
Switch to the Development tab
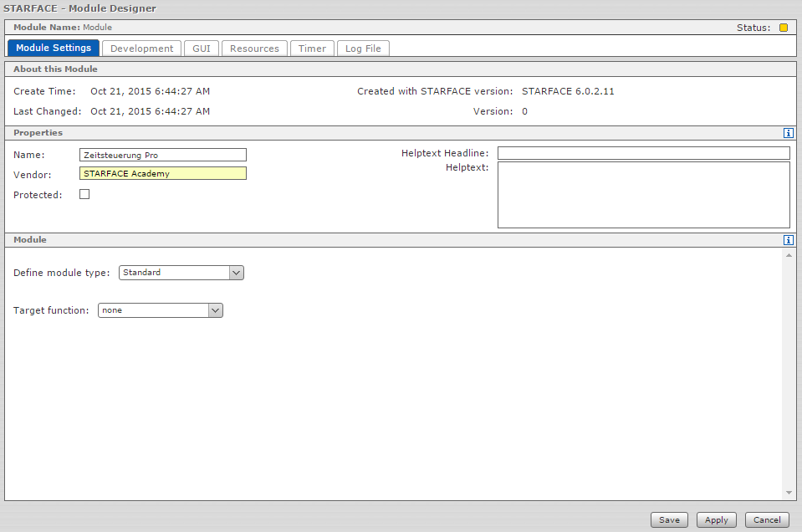click(x=141, y=49)
